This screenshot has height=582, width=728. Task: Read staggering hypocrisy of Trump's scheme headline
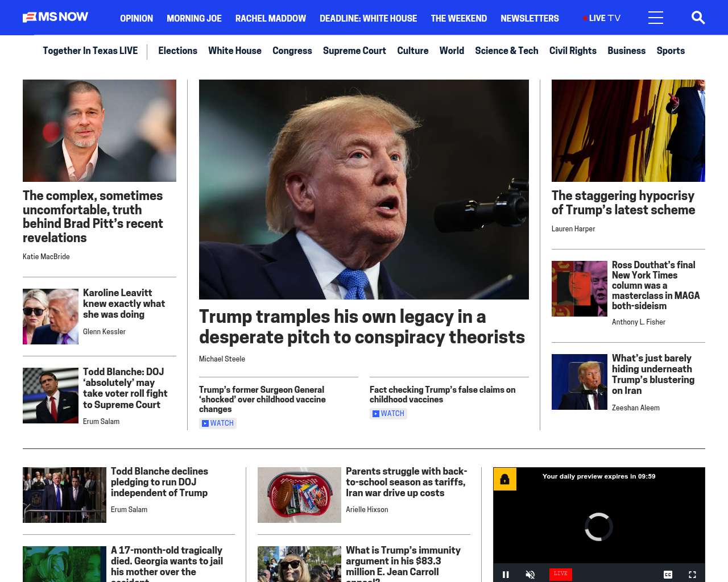pyautogui.click(x=623, y=203)
